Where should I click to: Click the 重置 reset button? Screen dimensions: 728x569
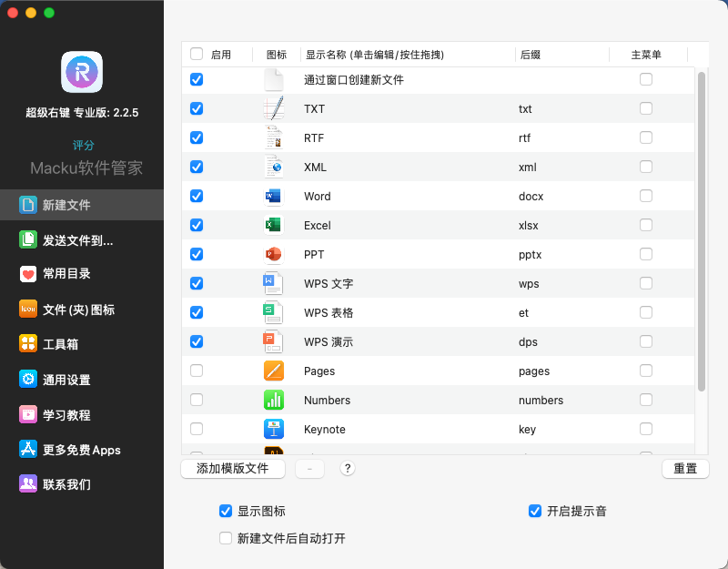click(685, 468)
